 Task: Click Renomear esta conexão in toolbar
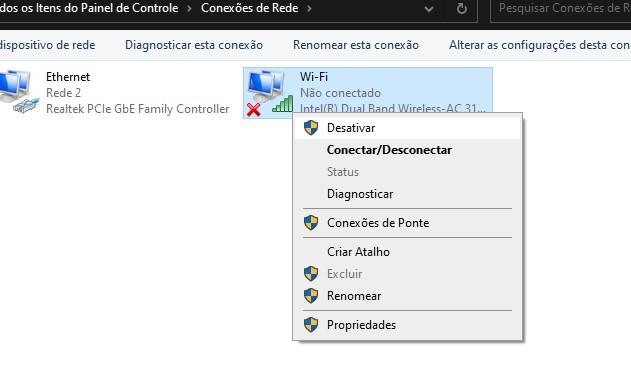[x=356, y=45]
